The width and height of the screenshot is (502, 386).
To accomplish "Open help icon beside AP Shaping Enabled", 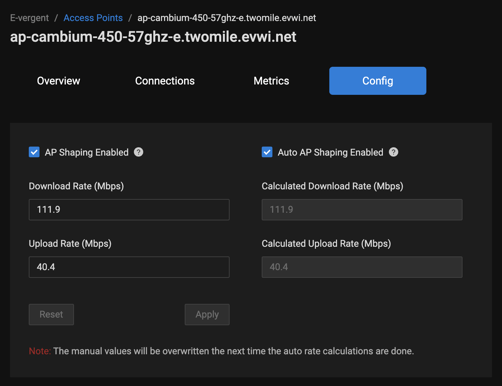I will pos(138,152).
